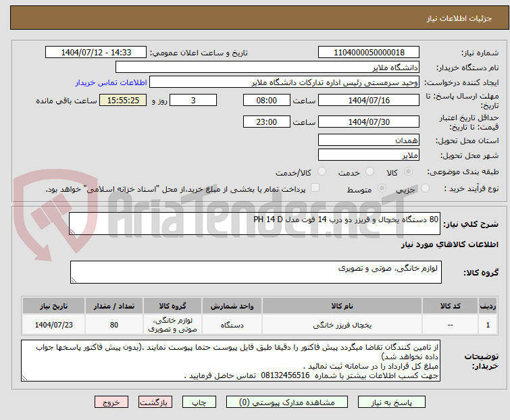Click the province field همدان
This screenshot has width=510, height=420.
(x=369, y=140)
